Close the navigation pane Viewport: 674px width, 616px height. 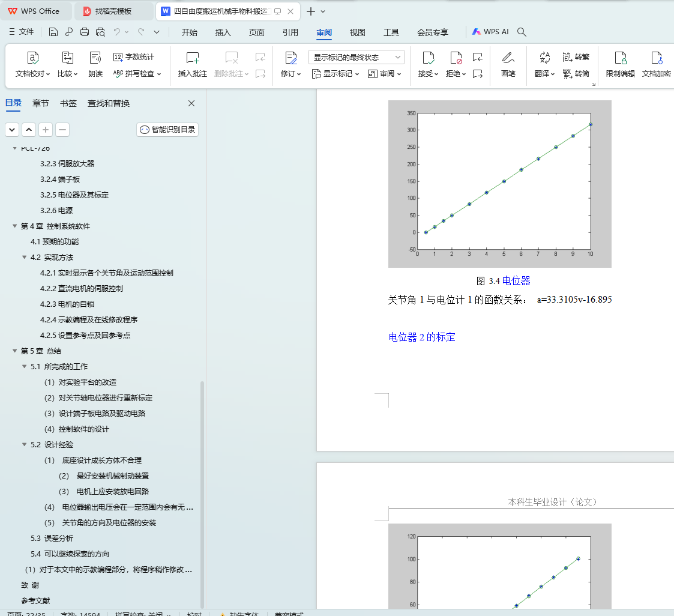(191, 103)
